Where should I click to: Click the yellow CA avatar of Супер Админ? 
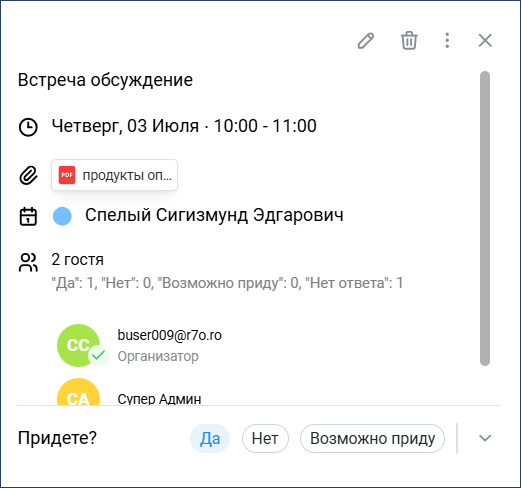click(x=79, y=392)
